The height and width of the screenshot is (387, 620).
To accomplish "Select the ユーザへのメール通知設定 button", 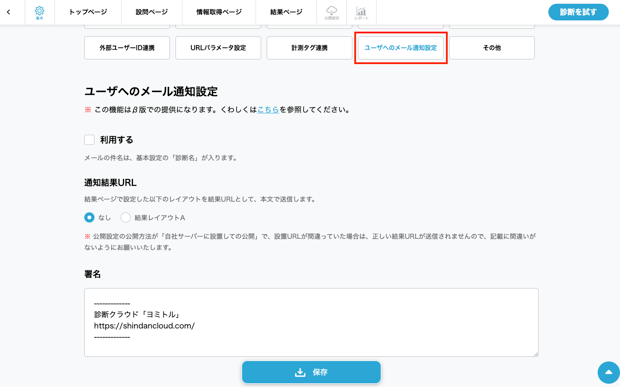I will (x=401, y=48).
